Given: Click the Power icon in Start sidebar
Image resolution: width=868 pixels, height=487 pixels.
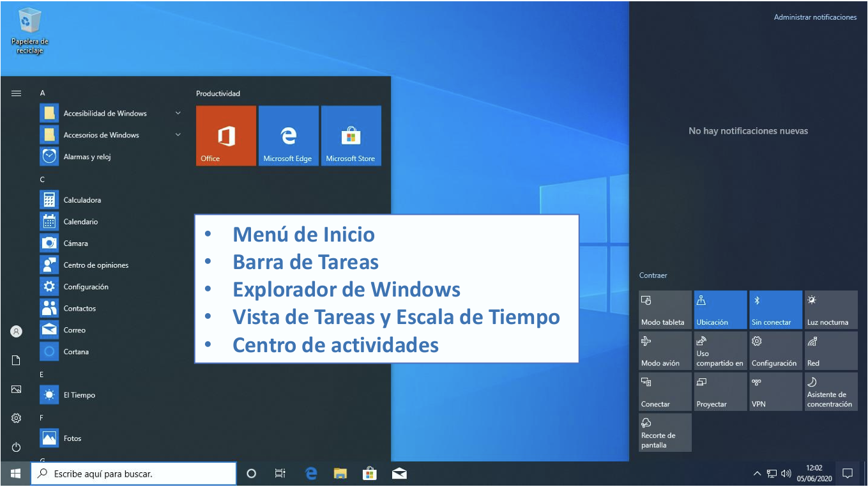Looking at the screenshot, I should pos(17,447).
